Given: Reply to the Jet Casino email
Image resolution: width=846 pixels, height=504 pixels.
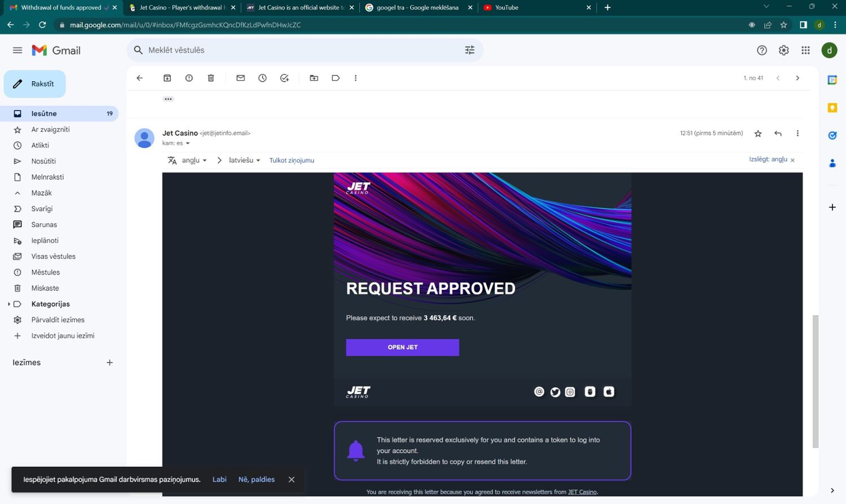Looking at the screenshot, I should click(778, 134).
